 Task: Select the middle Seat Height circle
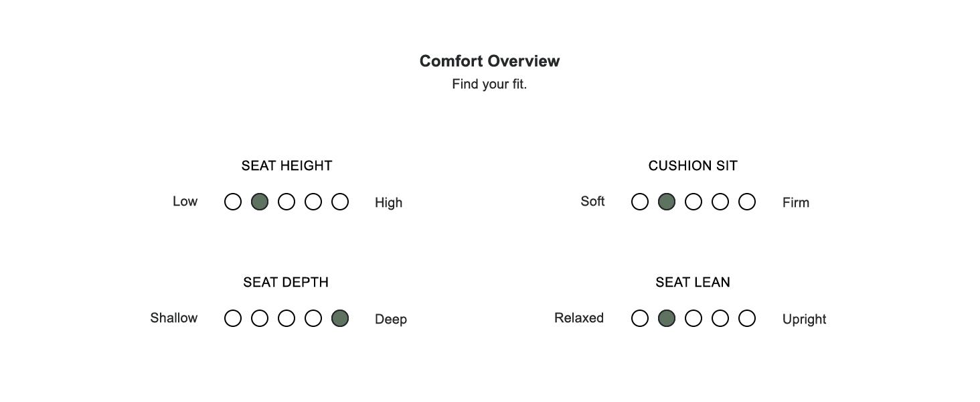click(287, 202)
